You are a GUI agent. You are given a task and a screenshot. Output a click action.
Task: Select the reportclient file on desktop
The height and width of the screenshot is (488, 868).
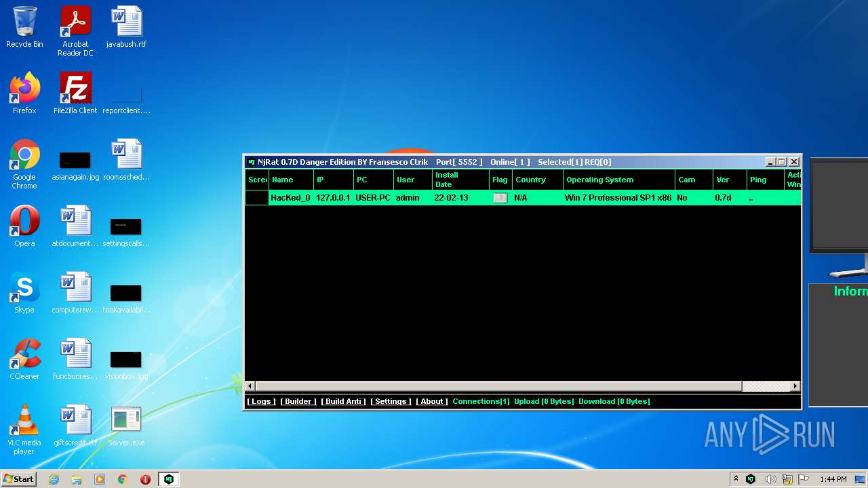[126, 100]
